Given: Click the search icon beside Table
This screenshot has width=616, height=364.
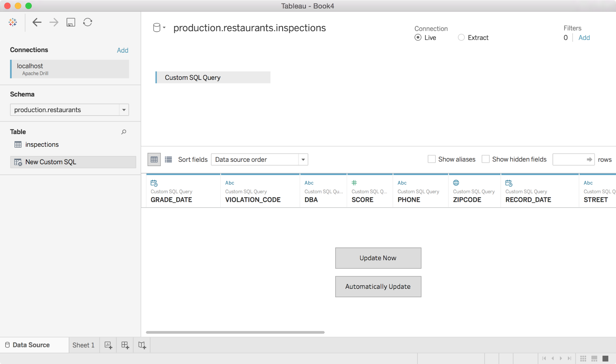Looking at the screenshot, I should click(124, 132).
